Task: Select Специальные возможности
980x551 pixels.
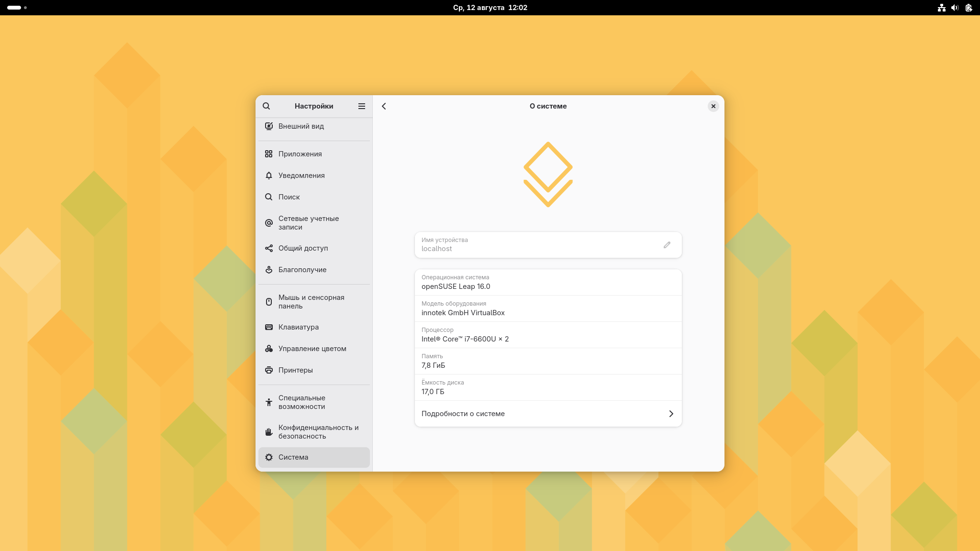Action: pos(314,402)
